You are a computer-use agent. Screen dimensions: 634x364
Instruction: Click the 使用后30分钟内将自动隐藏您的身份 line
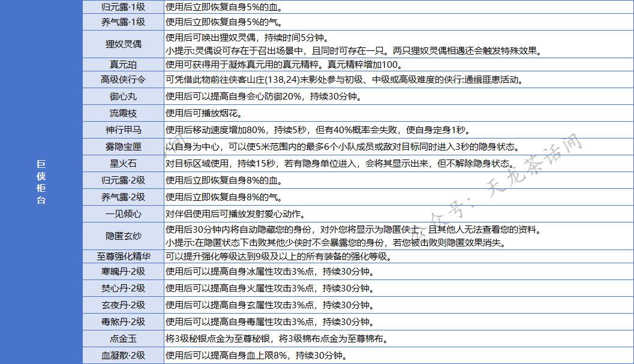(x=353, y=230)
